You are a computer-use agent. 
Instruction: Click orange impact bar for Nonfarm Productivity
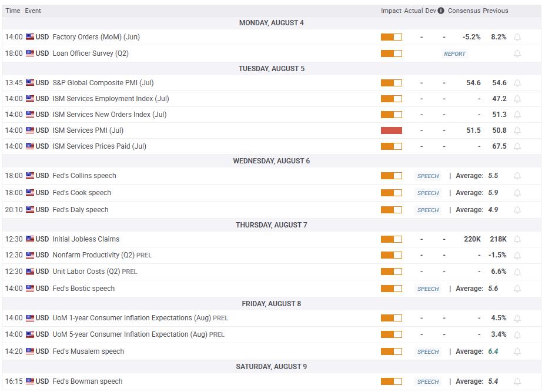click(x=392, y=255)
